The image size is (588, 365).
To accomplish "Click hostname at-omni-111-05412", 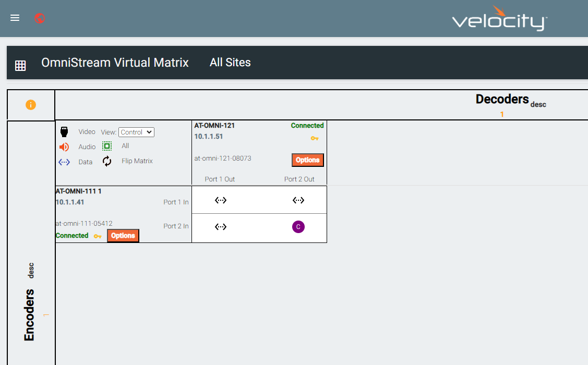I will [x=84, y=223].
